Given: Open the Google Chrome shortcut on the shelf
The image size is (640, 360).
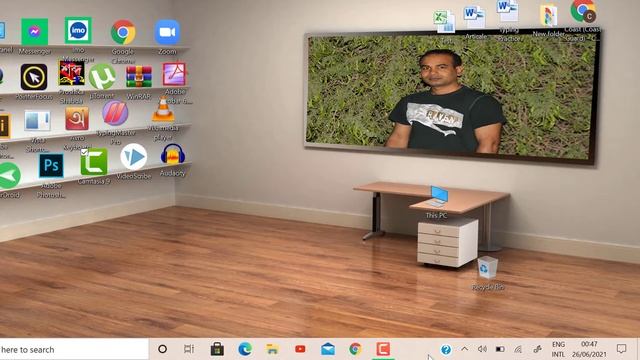Looking at the screenshot, I should coord(123,32).
